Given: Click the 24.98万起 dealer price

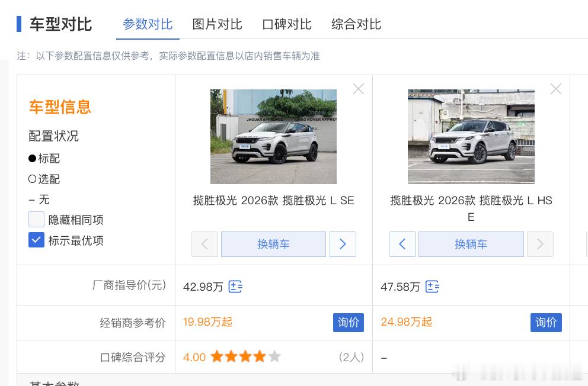Looking at the screenshot, I should [407, 322].
